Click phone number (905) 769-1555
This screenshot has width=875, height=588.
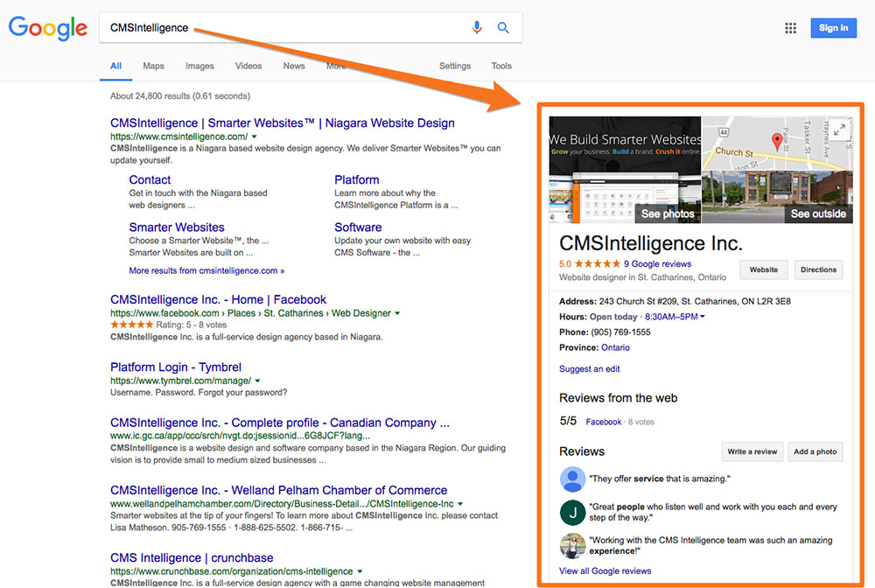coord(620,332)
